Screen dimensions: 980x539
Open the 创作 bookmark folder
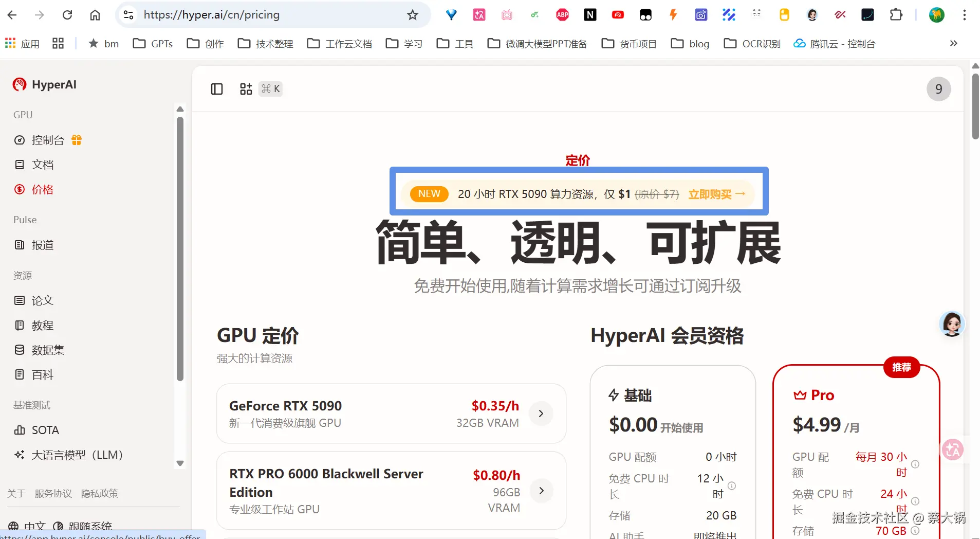pos(206,44)
